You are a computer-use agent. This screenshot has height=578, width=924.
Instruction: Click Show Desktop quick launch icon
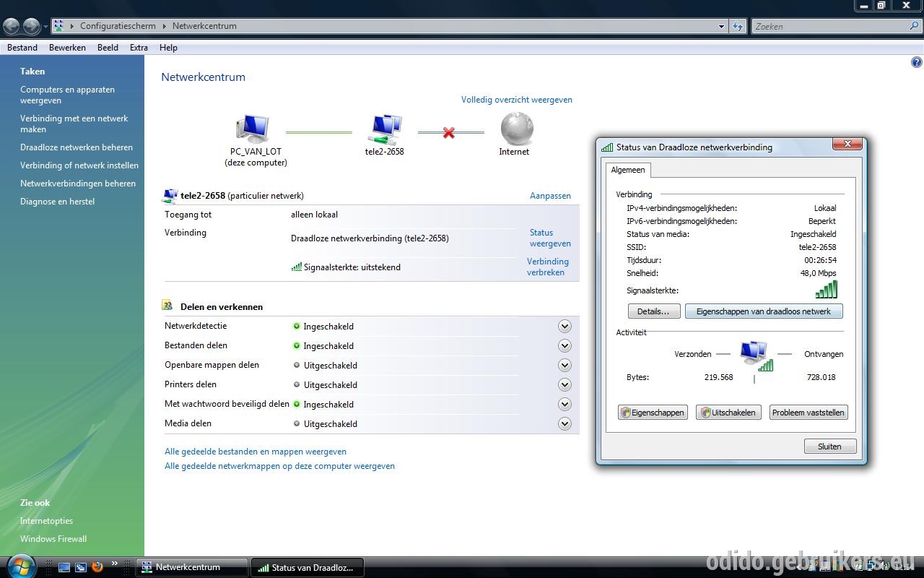click(64, 567)
